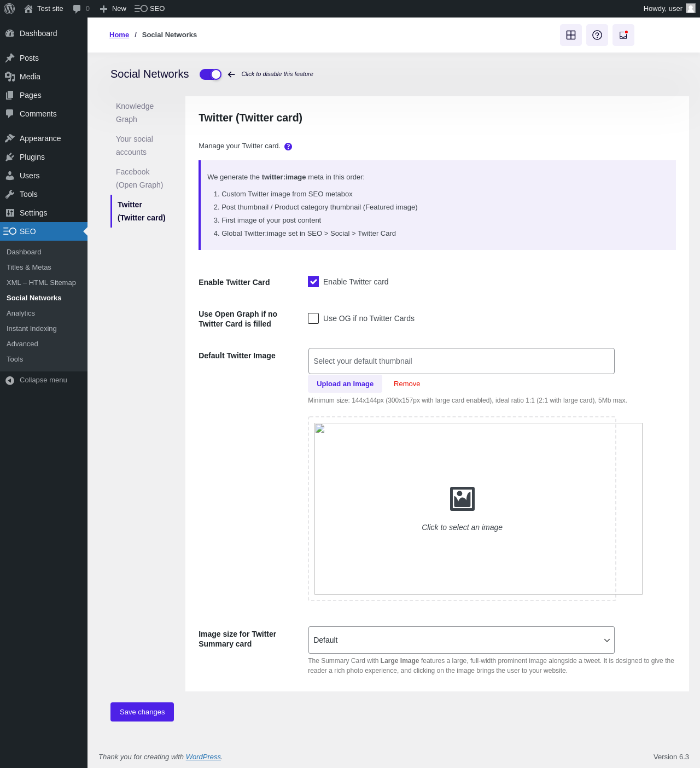
Task: Click the help tooltip next to Manage your Twitter card
Action: point(288,147)
